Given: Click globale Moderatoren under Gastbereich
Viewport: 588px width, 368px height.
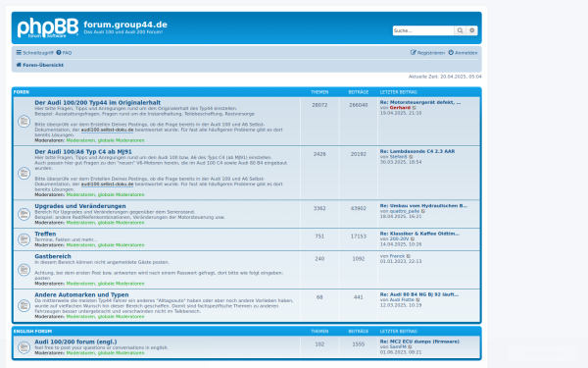Looking at the screenshot, I should (x=122, y=284).
